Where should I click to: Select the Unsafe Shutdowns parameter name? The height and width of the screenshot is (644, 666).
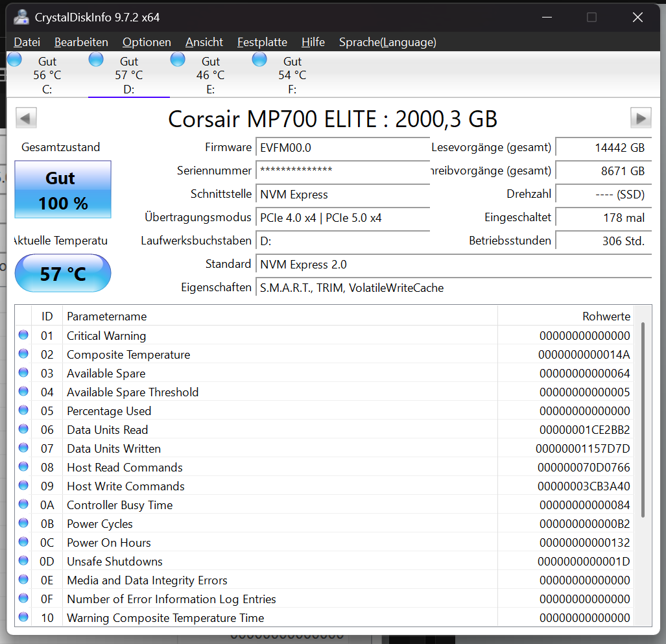(115, 561)
